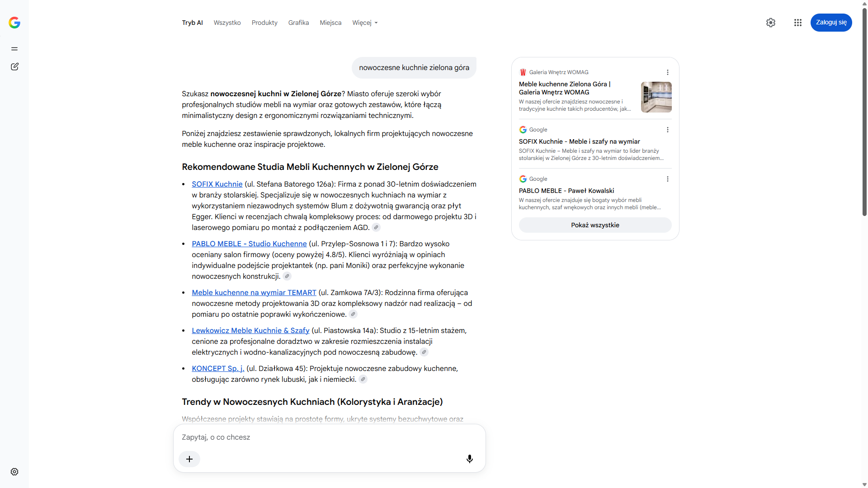Viewport: 868px width, 488px height.
Task: Click source link icon after TEMART paragraph
Action: (x=354, y=314)
